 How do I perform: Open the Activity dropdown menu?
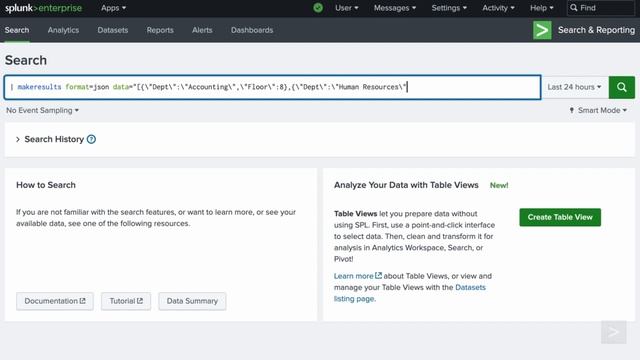coord(498,8)
